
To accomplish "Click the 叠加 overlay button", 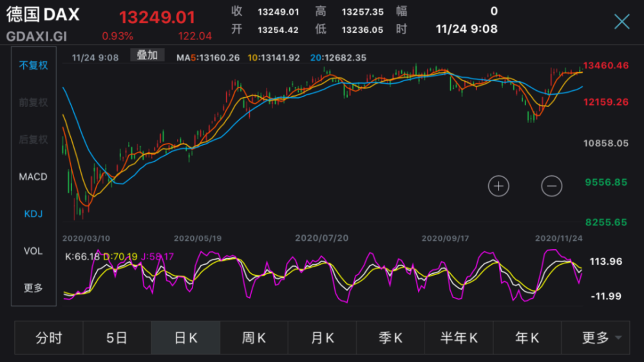I will click(147, 55).
